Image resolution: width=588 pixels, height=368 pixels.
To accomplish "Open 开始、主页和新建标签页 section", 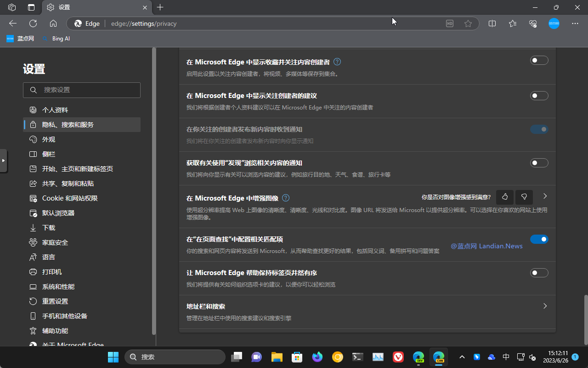I will click(x=82, y=169).
